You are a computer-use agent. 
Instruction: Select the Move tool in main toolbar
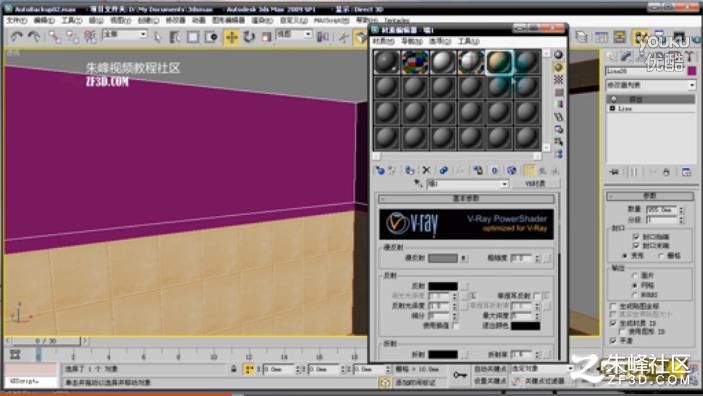[x=231, y=37]
